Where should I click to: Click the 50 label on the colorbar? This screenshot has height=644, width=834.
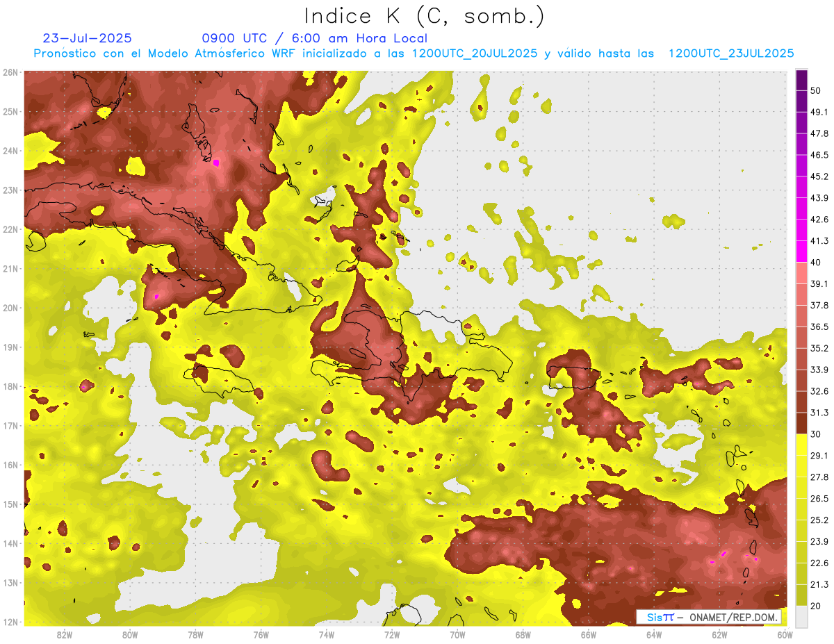click(x=815, y=90)
